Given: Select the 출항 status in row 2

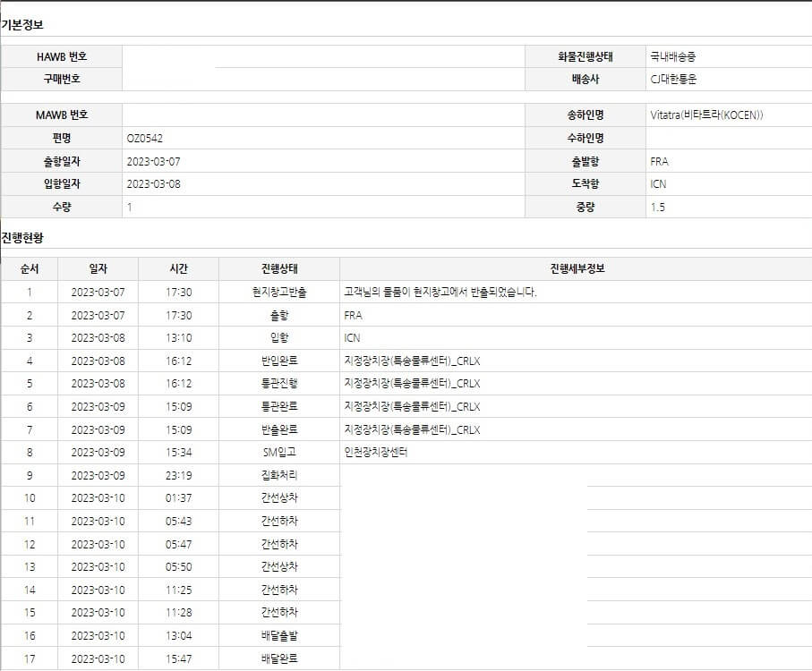Looking at the screenshot, I should point(279,315).
